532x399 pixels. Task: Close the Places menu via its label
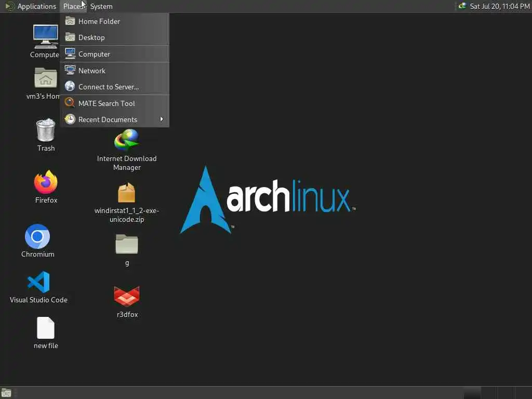point(73,6)
